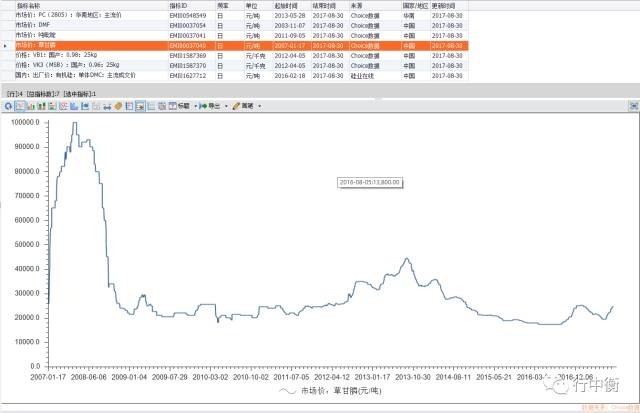Click the 国家/地区 column header
640x413 pixels.
416,6
